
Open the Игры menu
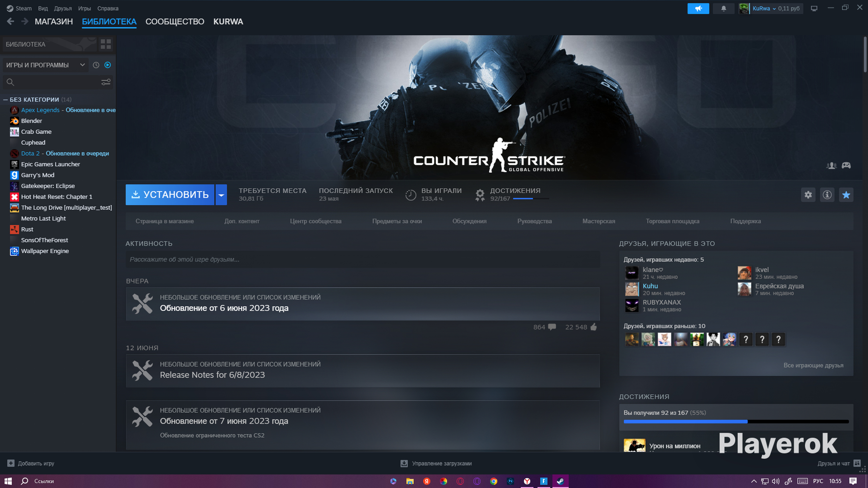pyautogui.click(x=84, y=8)
